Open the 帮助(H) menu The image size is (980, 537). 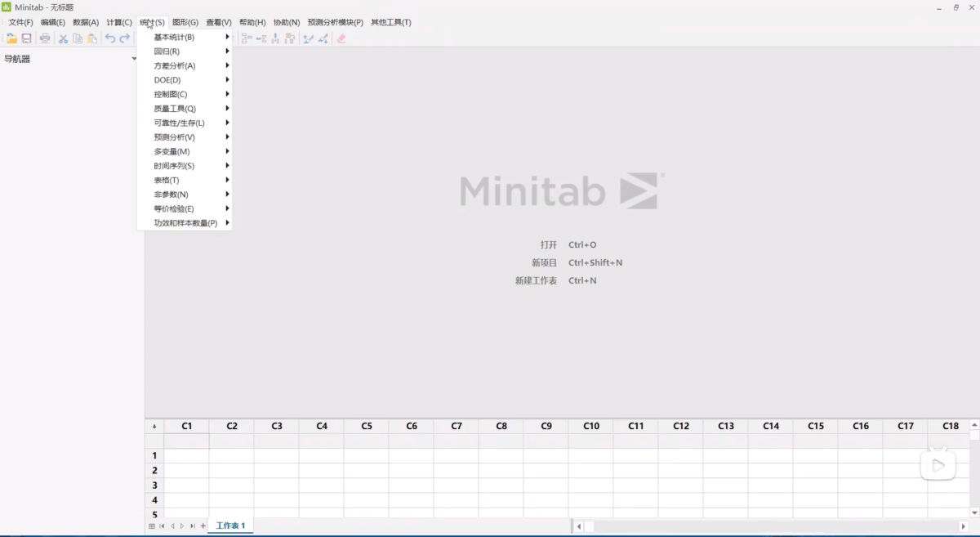point(252,22)
